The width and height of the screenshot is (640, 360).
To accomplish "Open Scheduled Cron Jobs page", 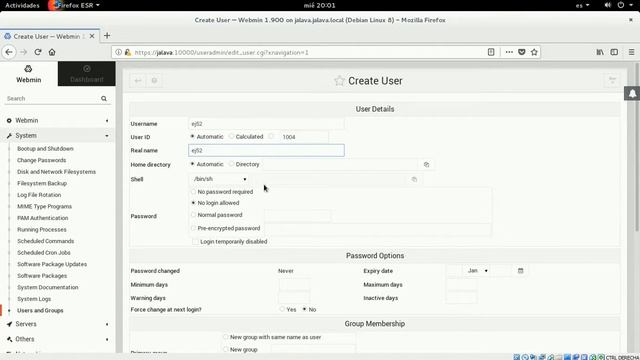I will [44, 253].
